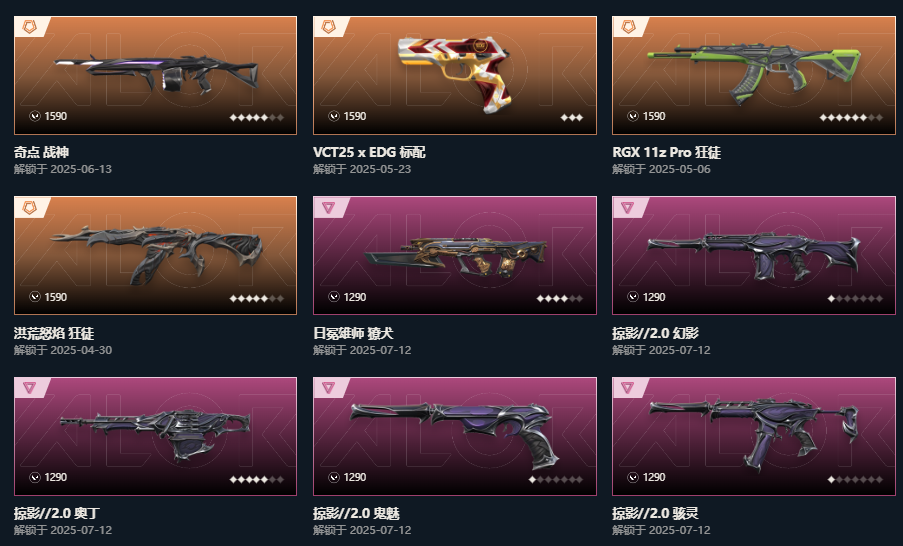Viewport: 903px width, 546px height.
Task: Click the upgrade level diamonds on 奇点 战神 card
Action: coord(257,117)
